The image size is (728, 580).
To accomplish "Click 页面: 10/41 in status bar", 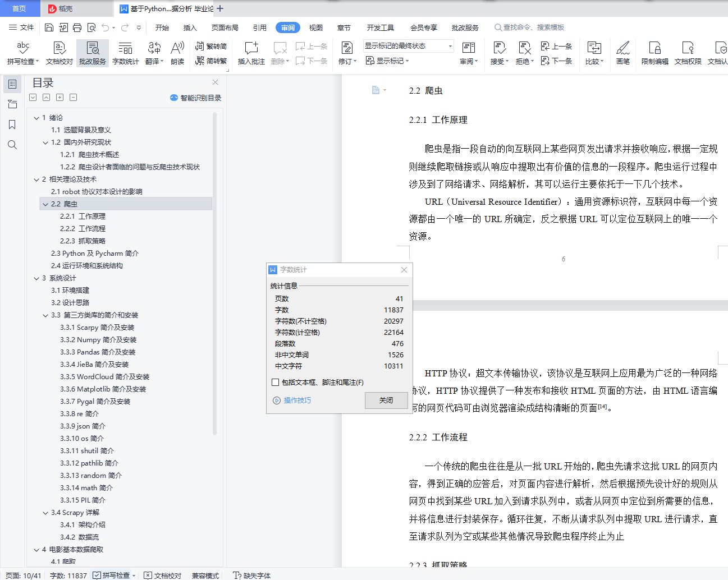I will tap(23, 576).
